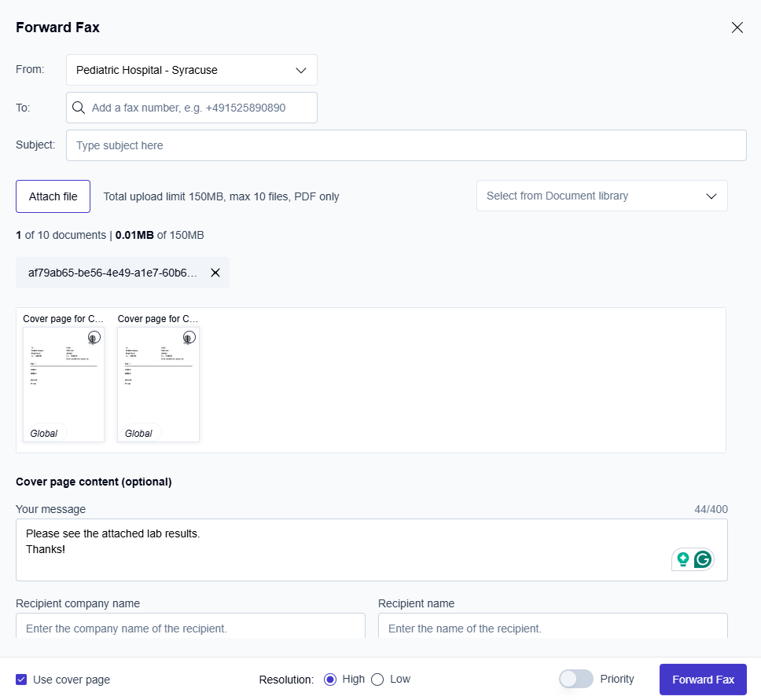Enable the Priority toggle switch
The width and height of the screenshot is (761, 700).
pyautogui.click(x=575, y=680)
